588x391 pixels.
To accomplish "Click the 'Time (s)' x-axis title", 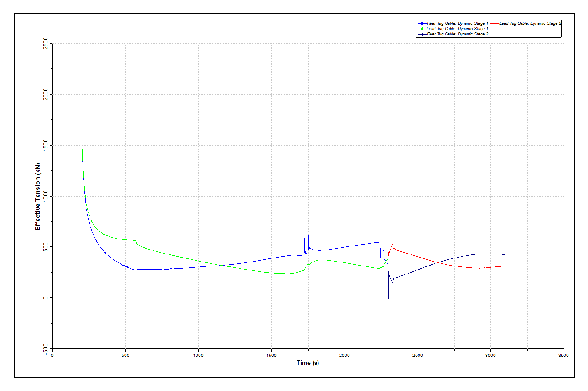I will 308,363.
